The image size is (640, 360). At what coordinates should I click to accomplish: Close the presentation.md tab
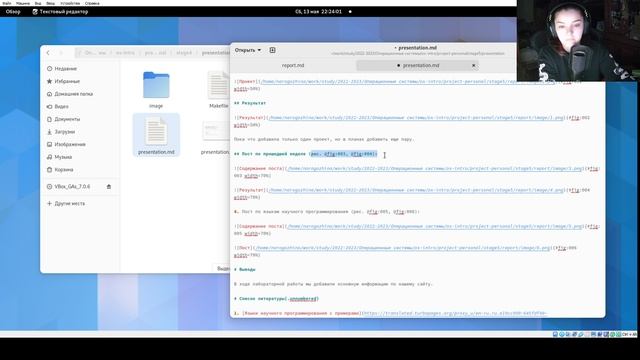click(x=473, y=65)
